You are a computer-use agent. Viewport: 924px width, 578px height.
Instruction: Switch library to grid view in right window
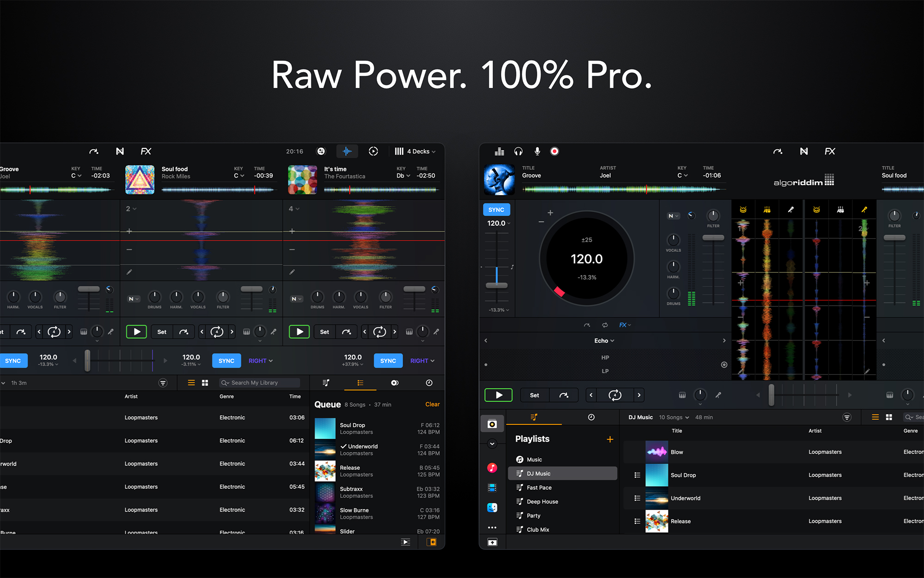889,417
